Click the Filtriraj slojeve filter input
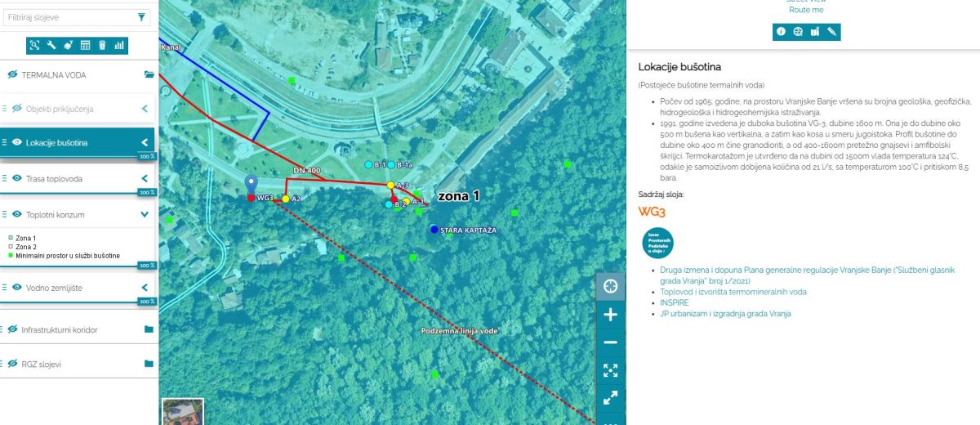 (69, 17)
